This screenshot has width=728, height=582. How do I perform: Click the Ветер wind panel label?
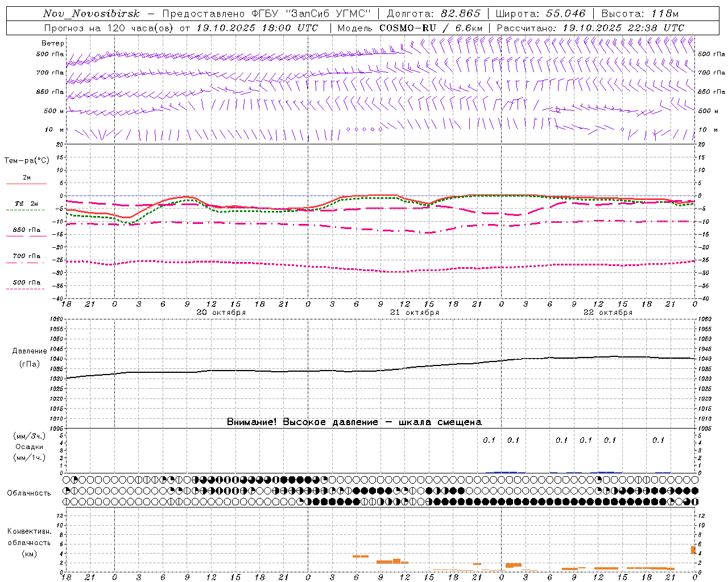pyautogui.click(x=53, y=43)
